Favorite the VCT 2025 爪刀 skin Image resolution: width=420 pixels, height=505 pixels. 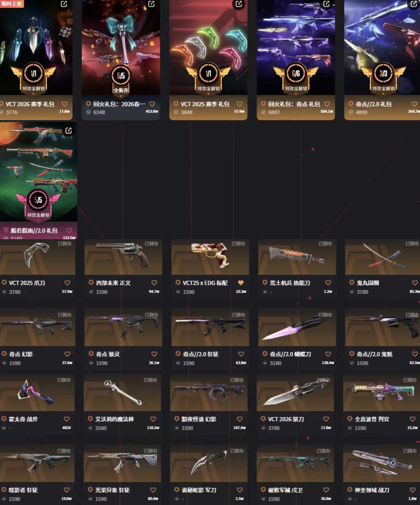tap(67, 283)
